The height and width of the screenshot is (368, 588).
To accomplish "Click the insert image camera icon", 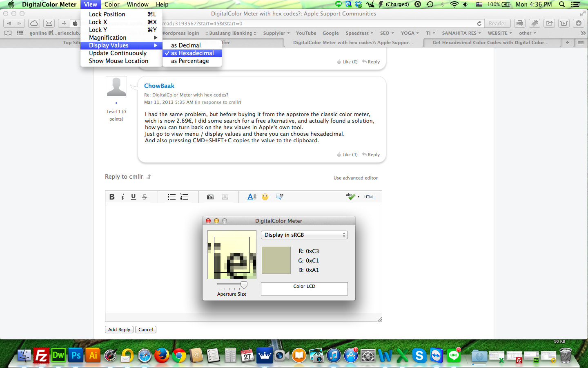I will [x=210, y=197].
